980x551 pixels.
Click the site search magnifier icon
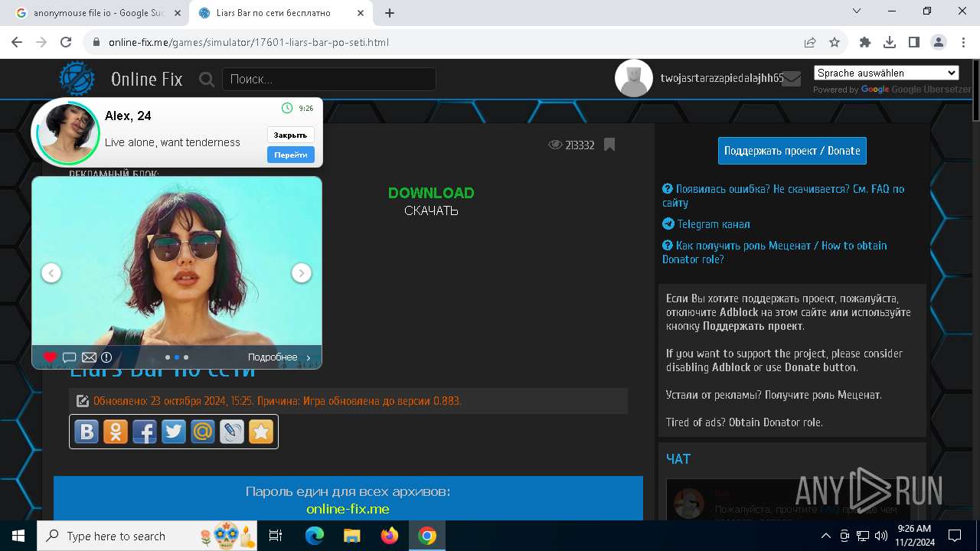(x=206, y=79)
